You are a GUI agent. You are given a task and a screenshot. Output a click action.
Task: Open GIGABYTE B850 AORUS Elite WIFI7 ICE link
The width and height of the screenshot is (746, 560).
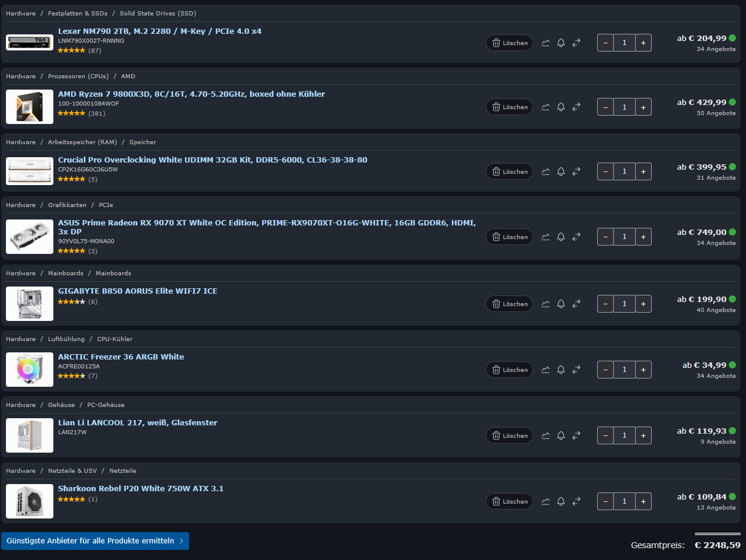pos(138,291)
